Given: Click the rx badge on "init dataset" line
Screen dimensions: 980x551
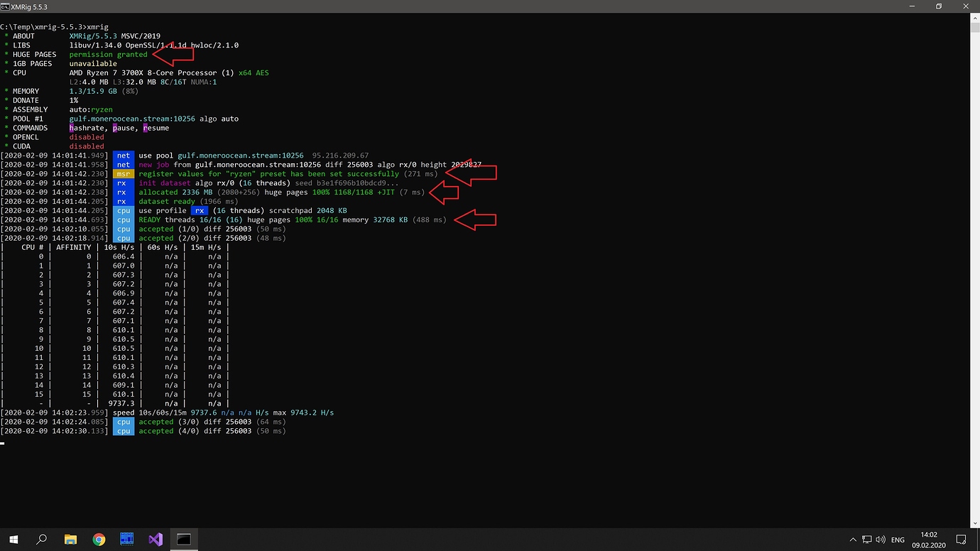Looking at the screenshot, I should pyautogui.click(x=124, y=183).
